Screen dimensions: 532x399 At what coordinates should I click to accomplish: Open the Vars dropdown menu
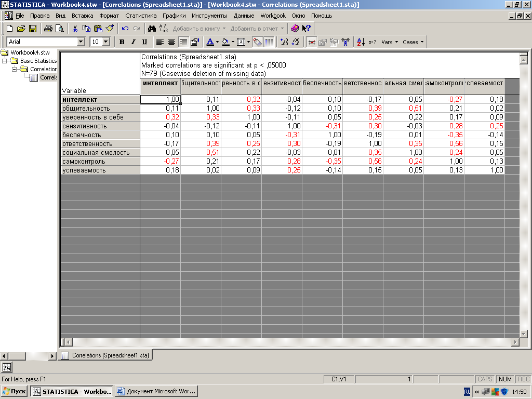[x=390, y=42]
